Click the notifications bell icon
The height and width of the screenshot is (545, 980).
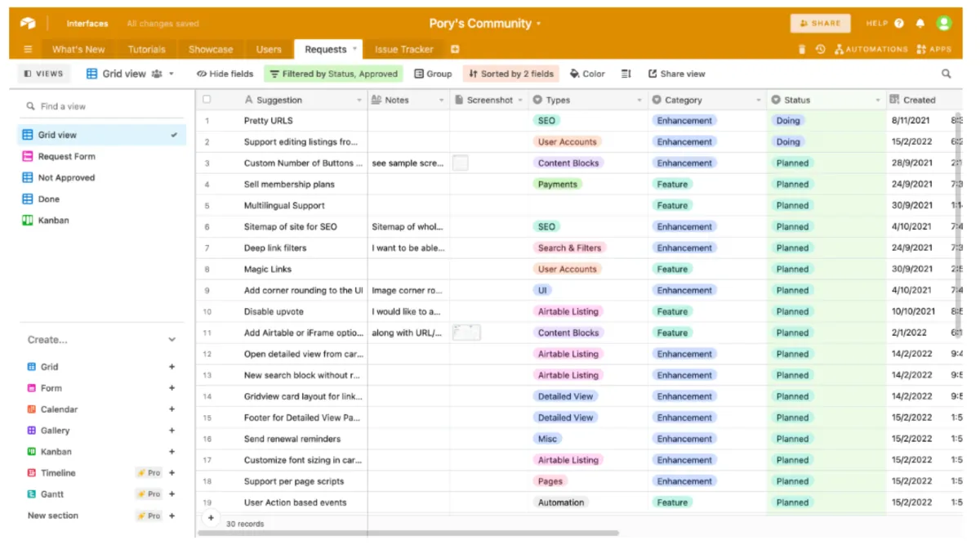point(920,24)
